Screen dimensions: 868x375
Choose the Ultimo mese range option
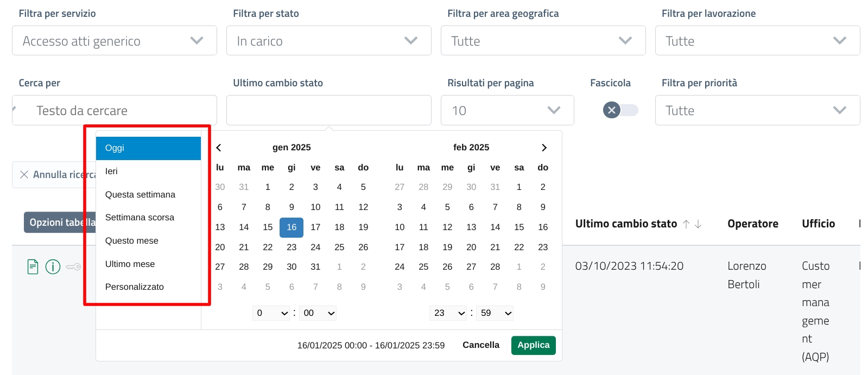[130, 264]
